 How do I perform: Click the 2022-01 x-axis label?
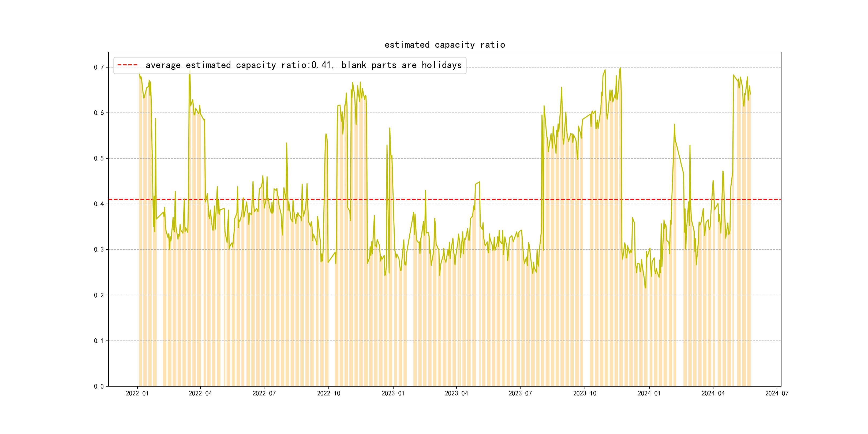coord(137,393)
